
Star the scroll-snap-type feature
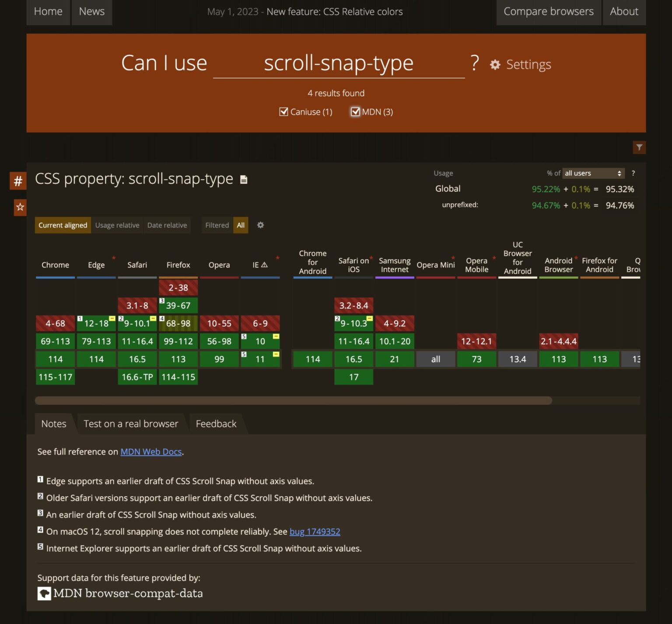click(x=20, y=207)
